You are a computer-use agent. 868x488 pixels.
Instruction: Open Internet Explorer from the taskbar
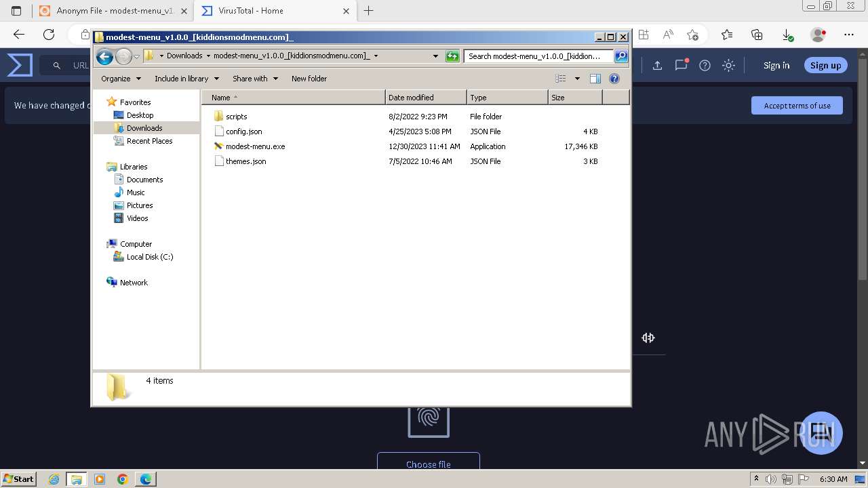tap(54, 479)
